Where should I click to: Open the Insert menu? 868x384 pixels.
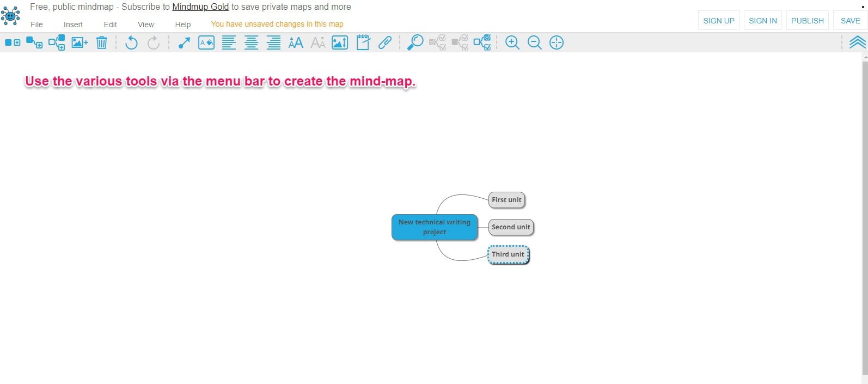(x=73, y=25)
